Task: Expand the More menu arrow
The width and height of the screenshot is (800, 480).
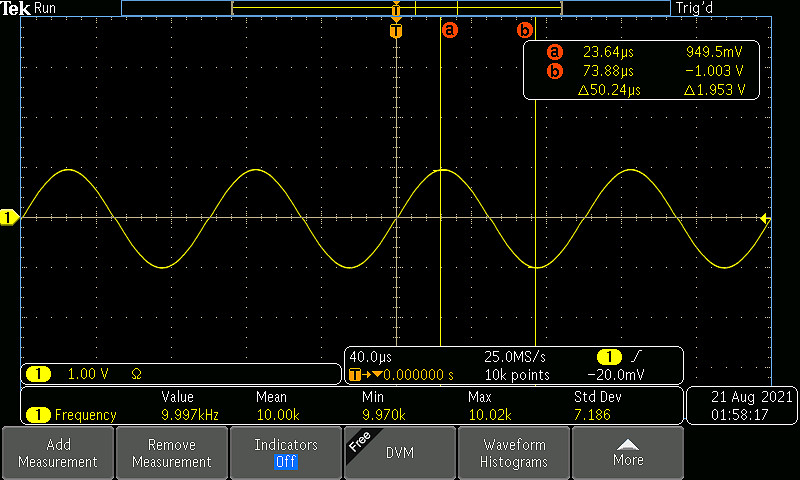Action: pyautogui.click(x=628, y=453)
